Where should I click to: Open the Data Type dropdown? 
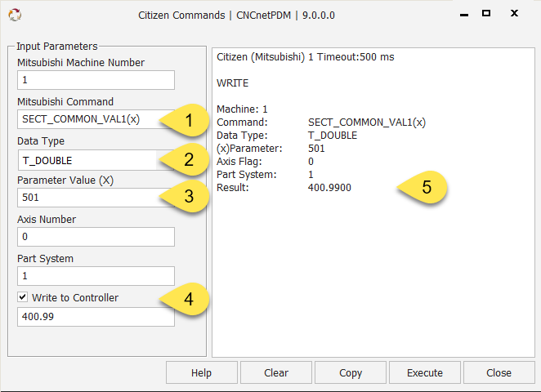96,160
